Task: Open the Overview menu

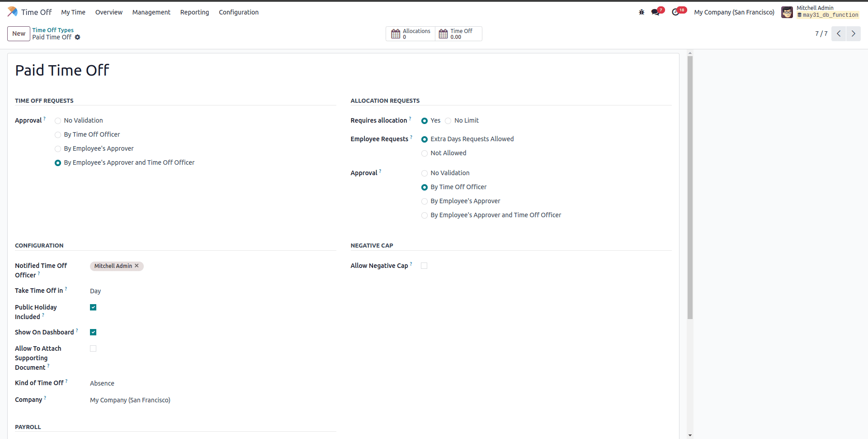Action: (109, 12)
